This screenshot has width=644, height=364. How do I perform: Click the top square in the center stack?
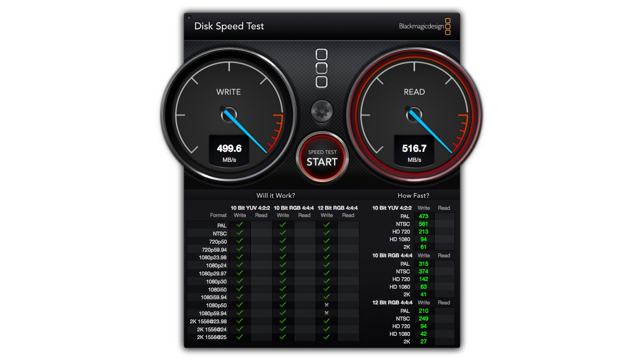(x=322, y=55)
